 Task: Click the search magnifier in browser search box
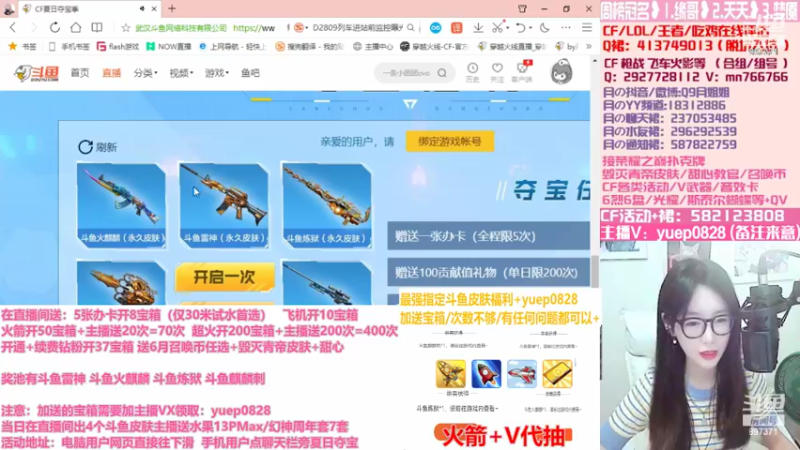410,28
